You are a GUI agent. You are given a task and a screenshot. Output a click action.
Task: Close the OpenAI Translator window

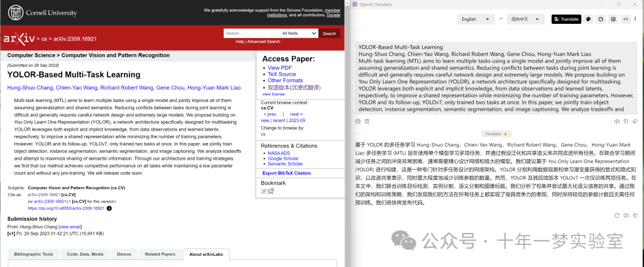pyautogui.click(x=636, y=4)
